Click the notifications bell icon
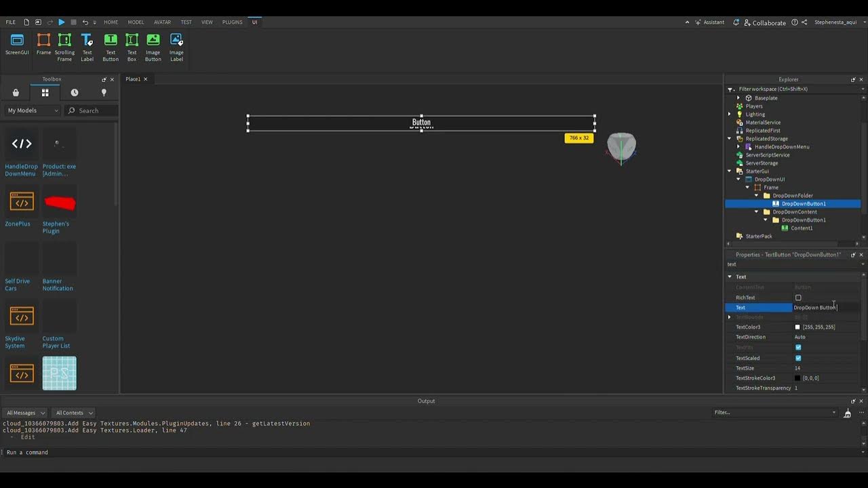 coord(736,22)
